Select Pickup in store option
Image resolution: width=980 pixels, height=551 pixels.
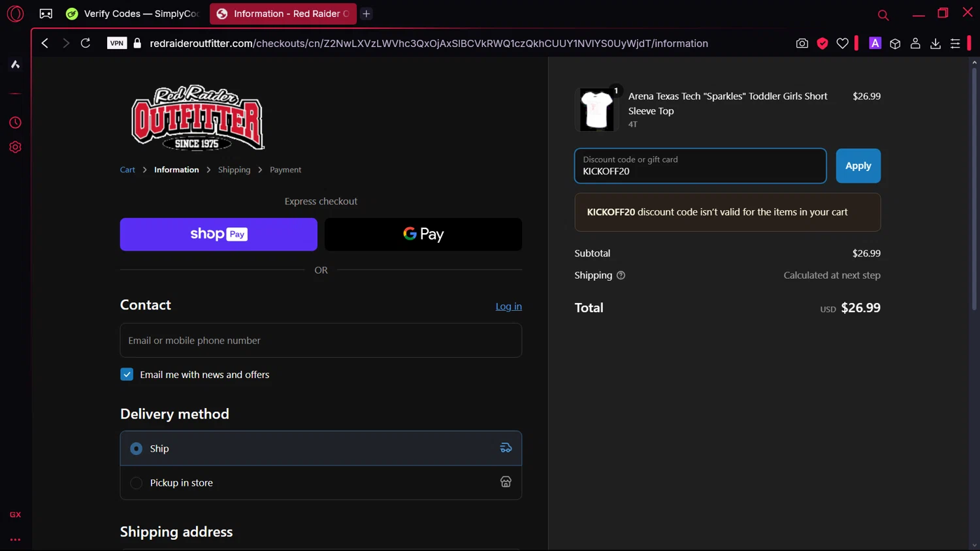point(321,482)
